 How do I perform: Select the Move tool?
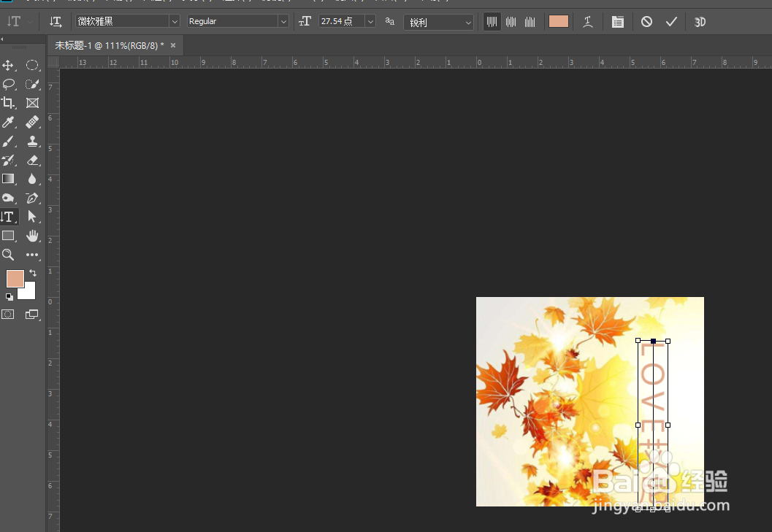8,65
